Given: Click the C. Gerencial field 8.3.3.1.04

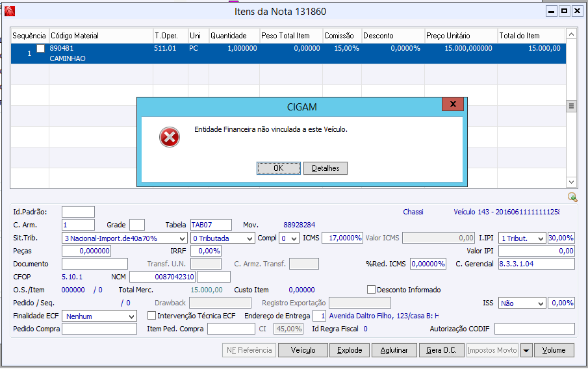Looking at the screenshot, I should tap(536, 264).
